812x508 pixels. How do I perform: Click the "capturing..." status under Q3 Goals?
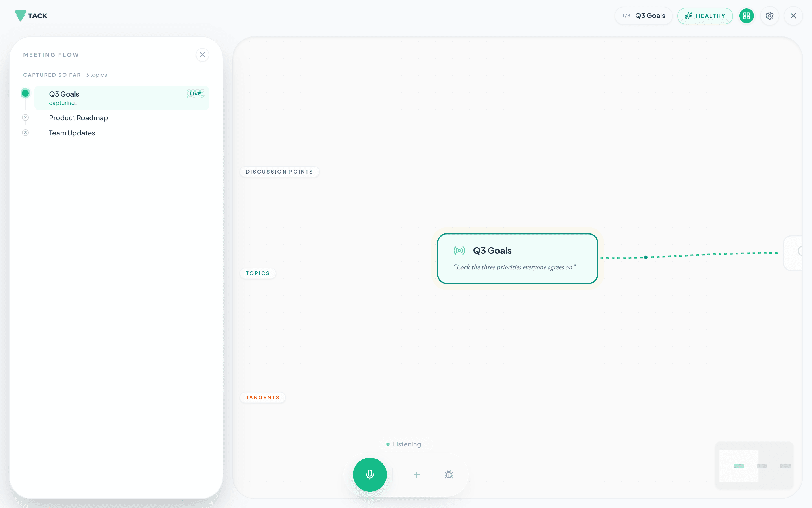(64, 103)
